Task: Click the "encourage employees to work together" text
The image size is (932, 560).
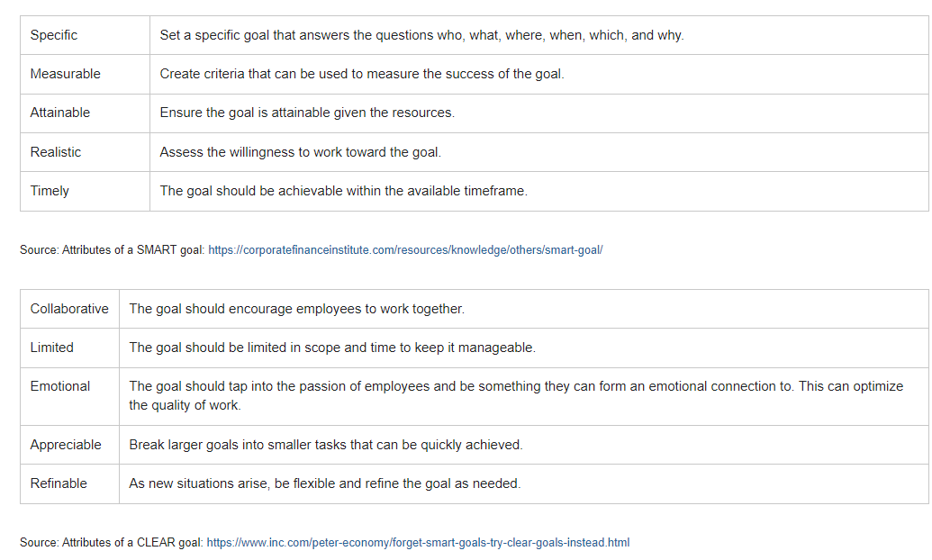Action: (296, 309)
